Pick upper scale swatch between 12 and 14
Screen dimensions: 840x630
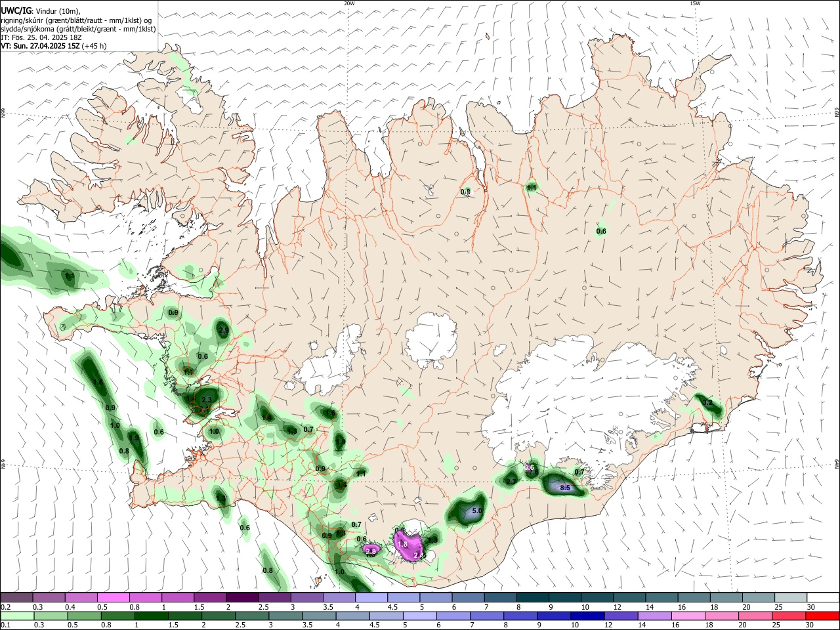click(630, 598)
